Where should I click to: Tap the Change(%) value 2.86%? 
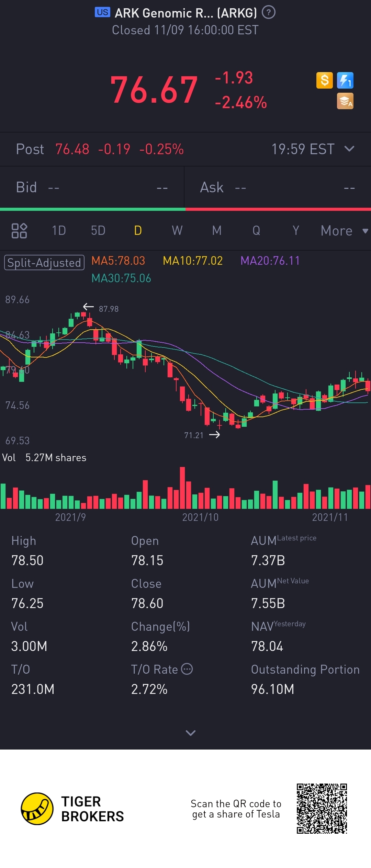coord(149,646)
